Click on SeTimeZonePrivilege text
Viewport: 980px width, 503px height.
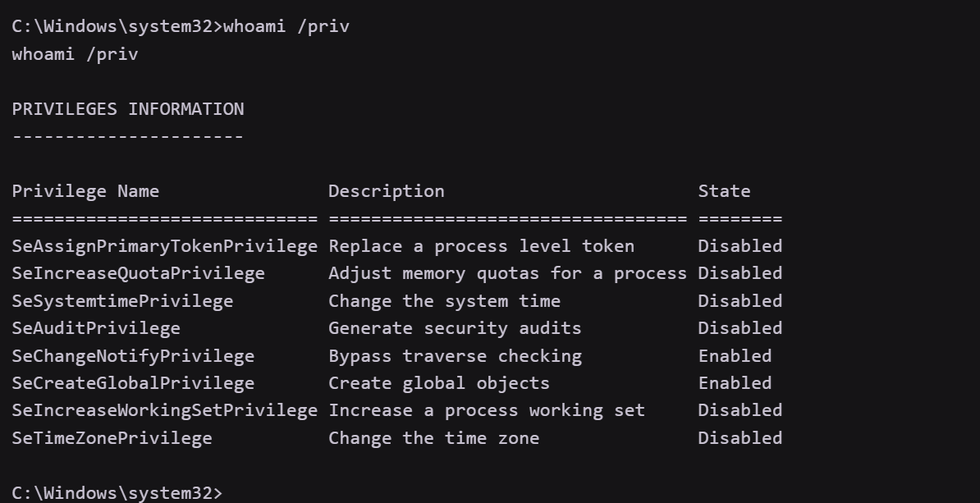coord(112,438)
